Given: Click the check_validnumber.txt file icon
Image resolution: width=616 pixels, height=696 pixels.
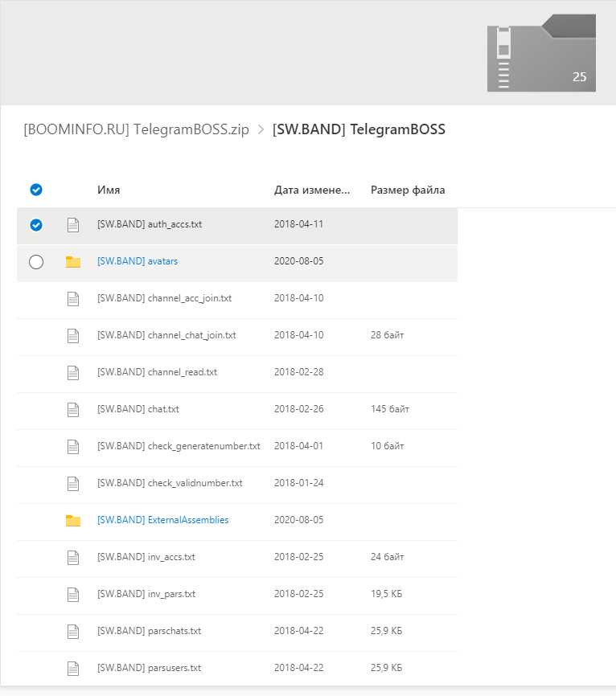Looking at the screenshot, I should pyautogui.click(x=73, y=484).
